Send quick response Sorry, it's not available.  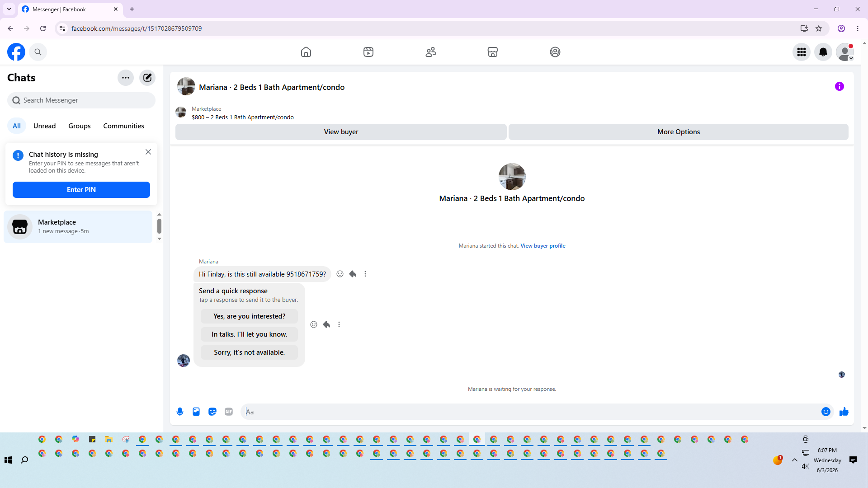click(250, 352)
